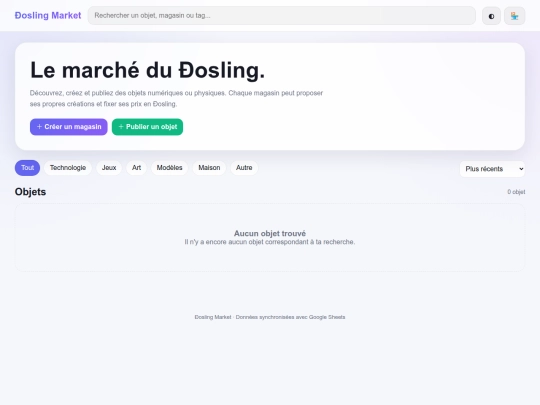The width and height of the screenshot is (540, 405).
Task: Filter by the Autre category
Action: coord(244,168)
